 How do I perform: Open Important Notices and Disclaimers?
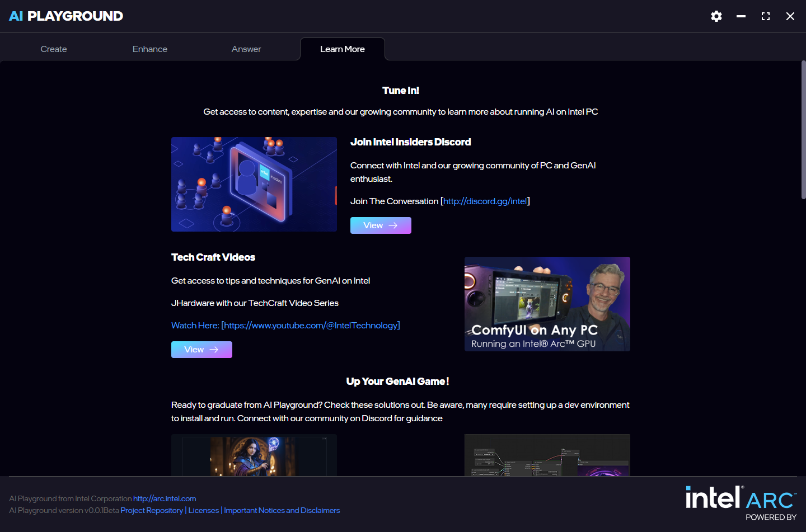coord(282,510)
